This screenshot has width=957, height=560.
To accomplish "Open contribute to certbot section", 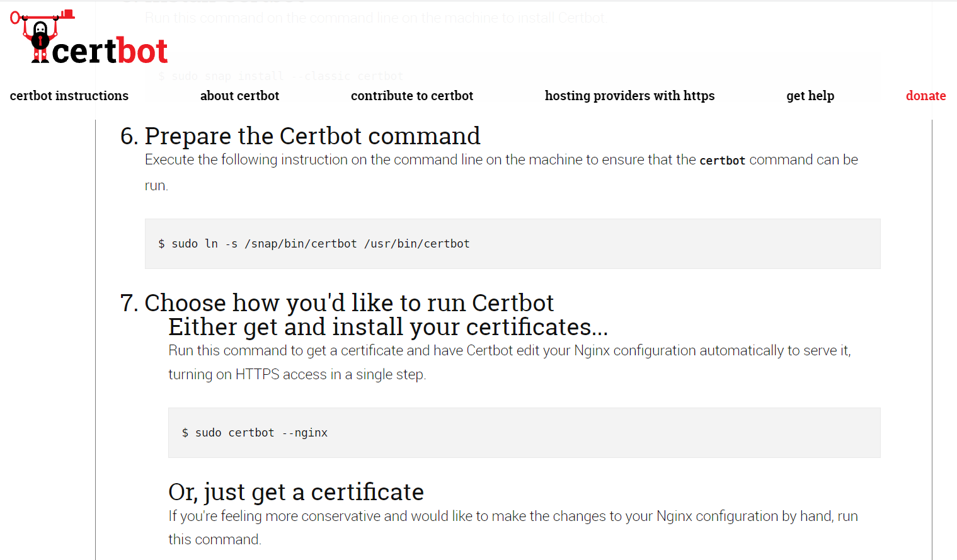I will click(x=411, y=96).
